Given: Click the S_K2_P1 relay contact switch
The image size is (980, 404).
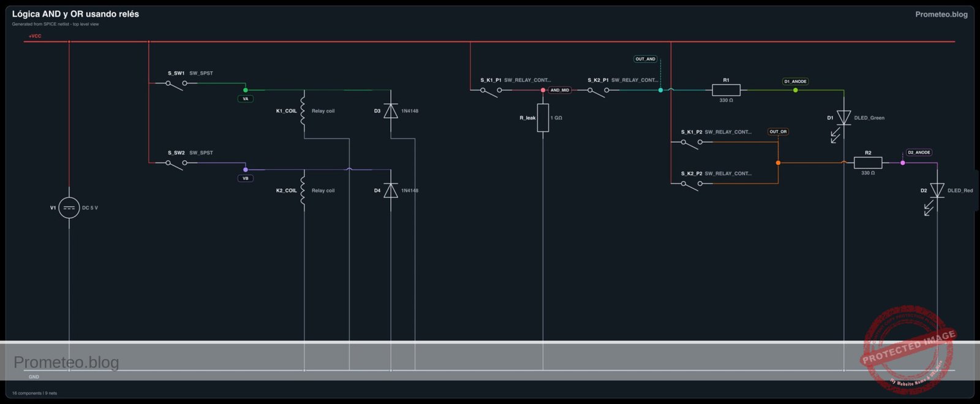Looking at the screenshot, I should (598, 92).
